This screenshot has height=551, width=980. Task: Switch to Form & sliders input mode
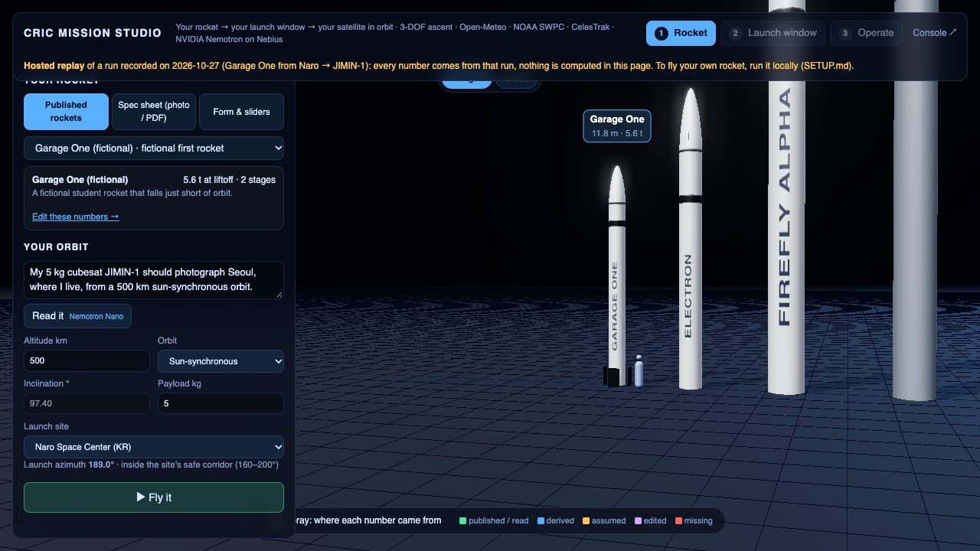tap(241, 112)
